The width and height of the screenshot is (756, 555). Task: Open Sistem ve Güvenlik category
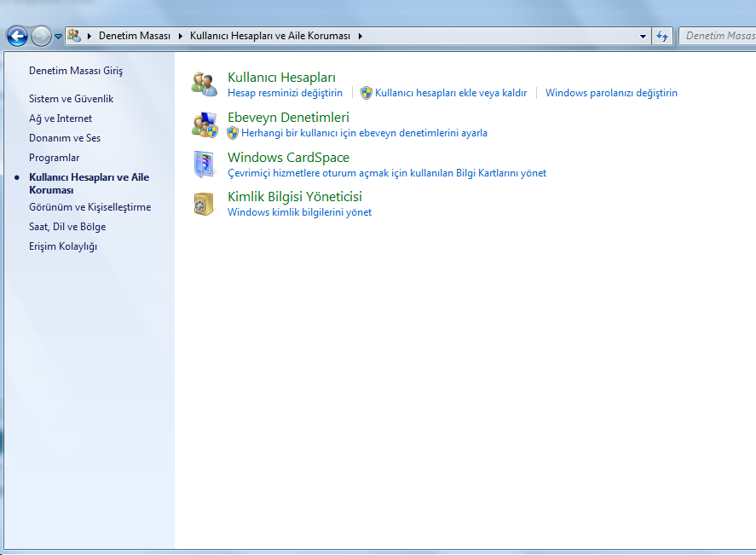(72, 99)
